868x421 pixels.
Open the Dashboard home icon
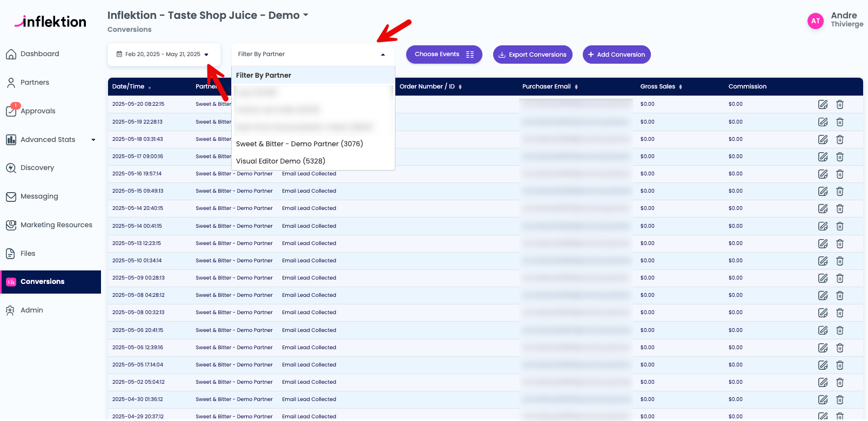[11, 54]
